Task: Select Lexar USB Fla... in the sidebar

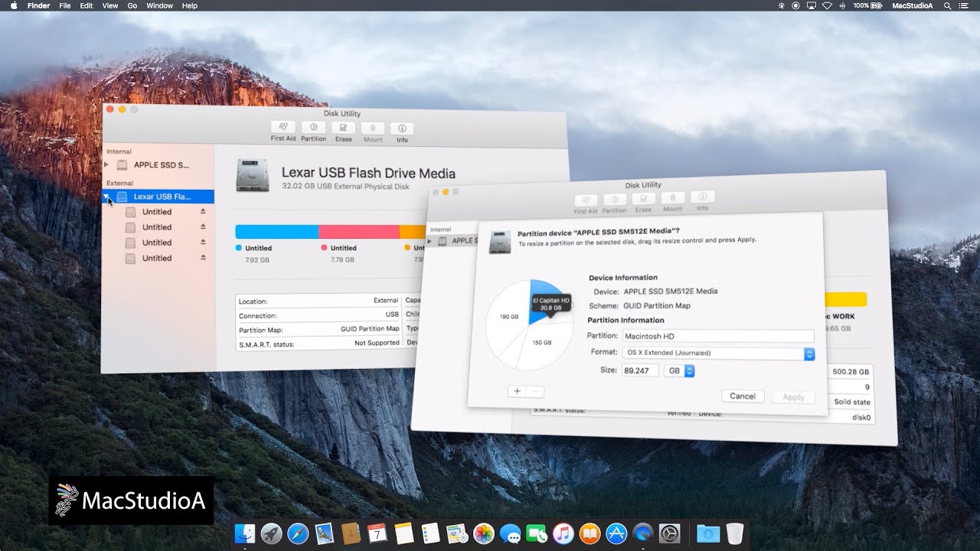Action: pyautogui.click(x=158, y=197)
